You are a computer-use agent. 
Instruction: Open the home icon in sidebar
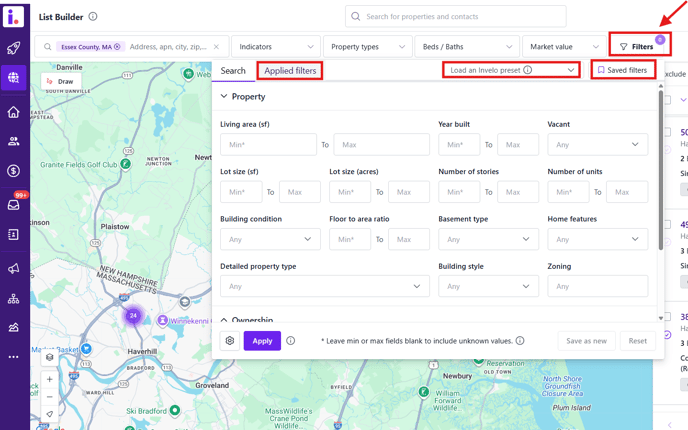tap(14, 112)
